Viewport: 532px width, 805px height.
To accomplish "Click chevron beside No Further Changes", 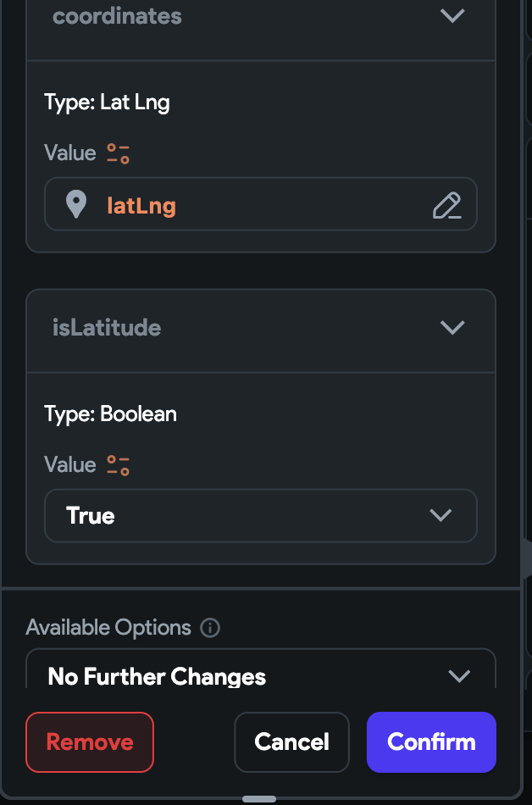I will [x=458, y=675].
